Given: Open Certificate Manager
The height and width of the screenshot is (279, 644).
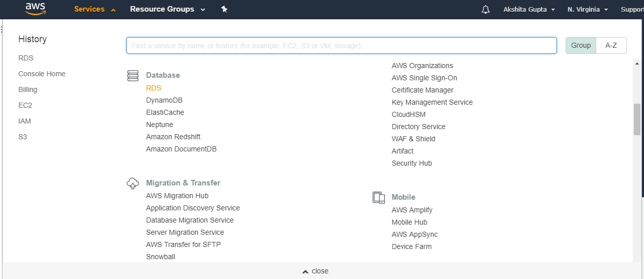Looking at the screenshot, I should click(423, 90).
